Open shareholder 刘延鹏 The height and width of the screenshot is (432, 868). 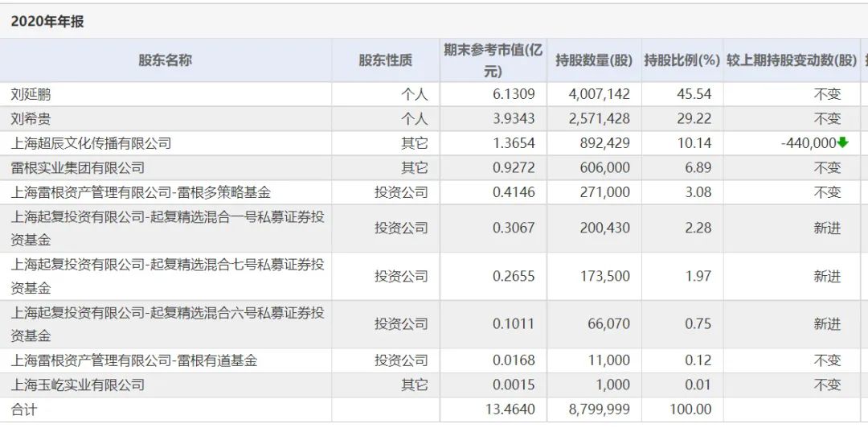click(31, 94)
